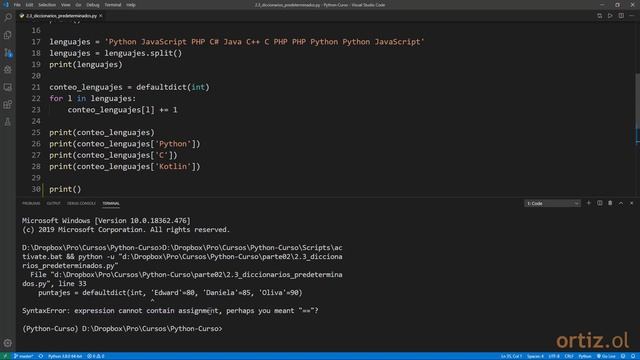Open the Go menu
640x360 pixels.
tap(78, 5)
